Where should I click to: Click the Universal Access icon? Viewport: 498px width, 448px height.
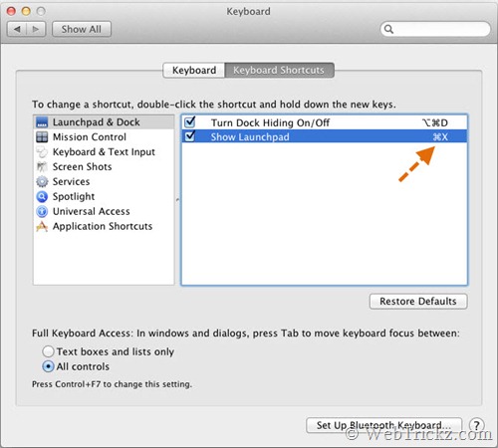[42, 211]
